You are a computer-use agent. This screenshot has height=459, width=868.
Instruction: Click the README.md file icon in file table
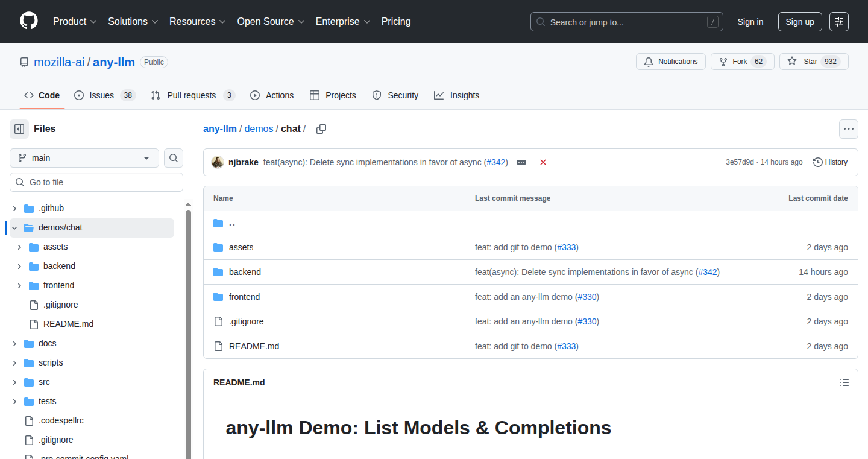pyautogui.click(x=218, y=346)
